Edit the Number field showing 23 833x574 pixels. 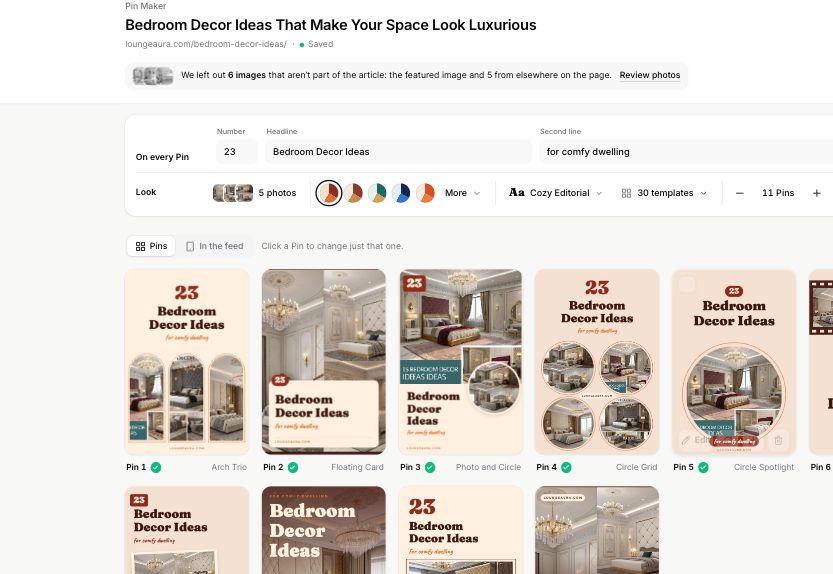[x=236, y=151]
